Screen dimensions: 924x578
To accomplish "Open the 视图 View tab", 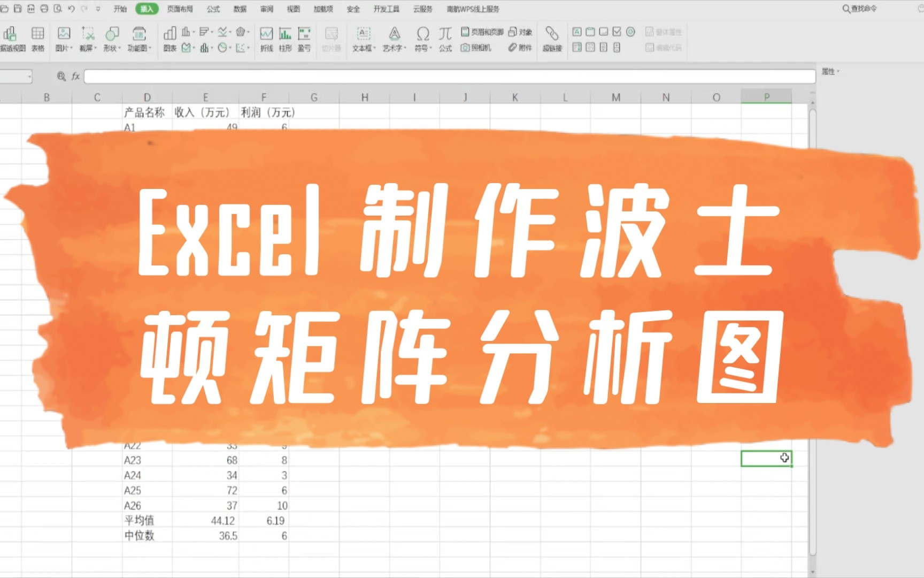I will [x=294, y=9].
